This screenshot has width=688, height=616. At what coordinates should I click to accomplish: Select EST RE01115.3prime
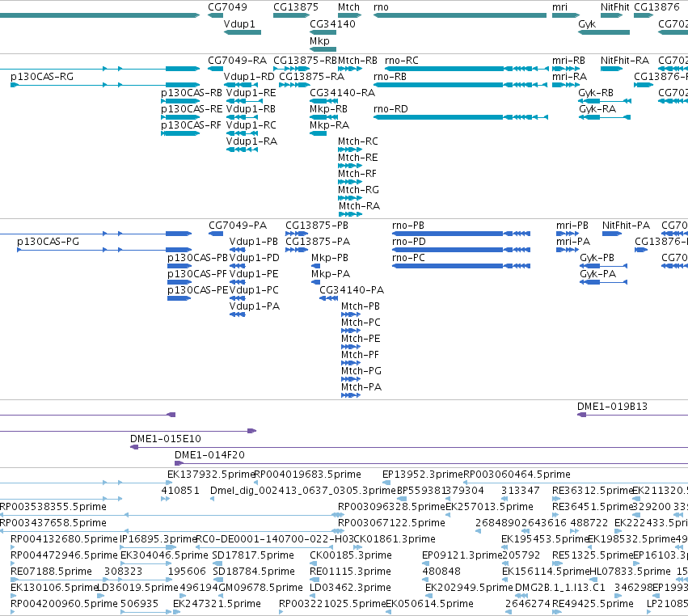click(x=350, y=572)
